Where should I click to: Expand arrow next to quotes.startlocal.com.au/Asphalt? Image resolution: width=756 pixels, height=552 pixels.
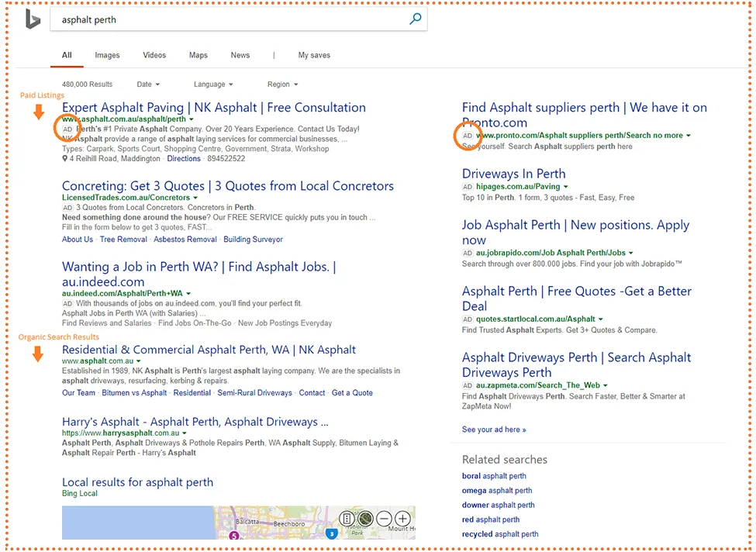coord(600,319)
